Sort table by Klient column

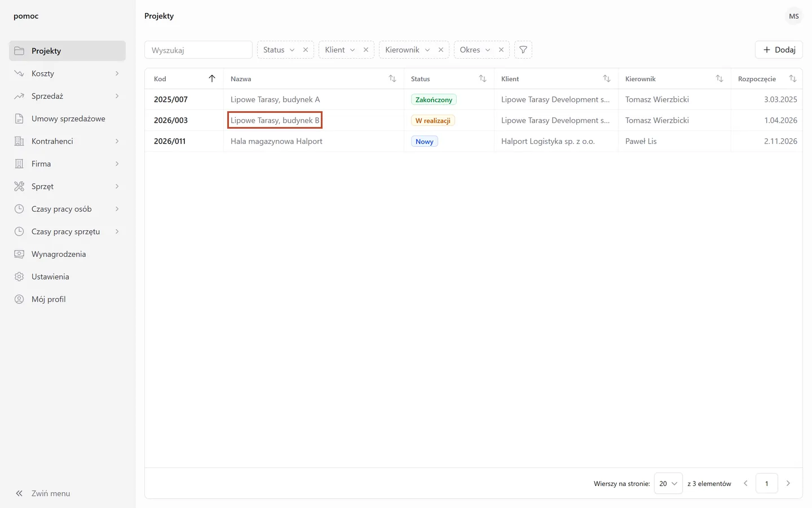coord(607,78)
